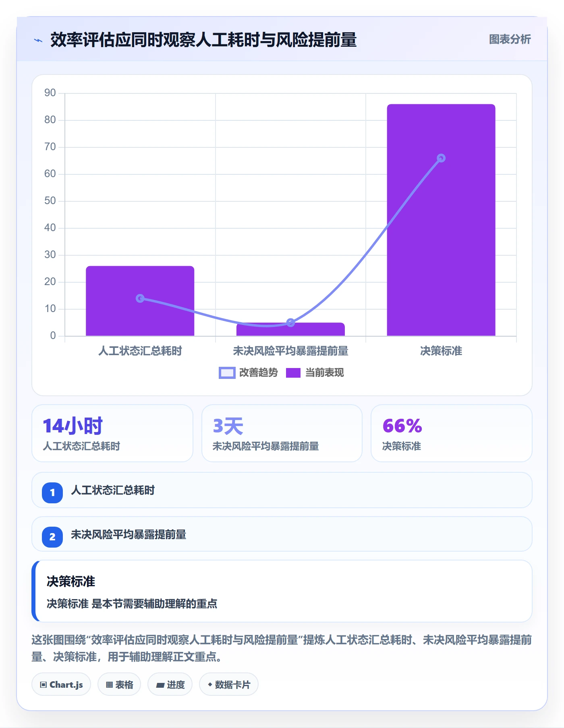Click the lightning icon beside the title
The width and height of the screenshot is (564, 728).
38,40
